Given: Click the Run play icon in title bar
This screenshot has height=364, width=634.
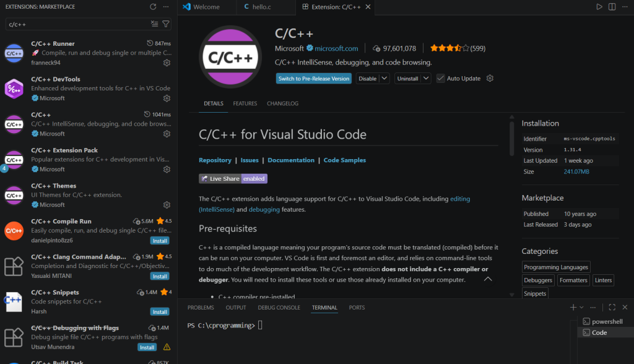Looking at the screenshot, I should [x=599, y=7].
